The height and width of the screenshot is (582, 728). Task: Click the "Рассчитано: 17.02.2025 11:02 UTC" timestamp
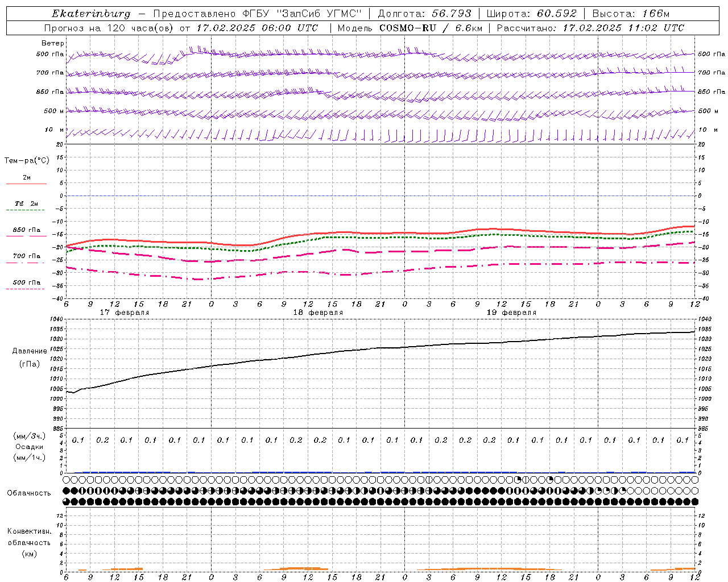[590, 28]
